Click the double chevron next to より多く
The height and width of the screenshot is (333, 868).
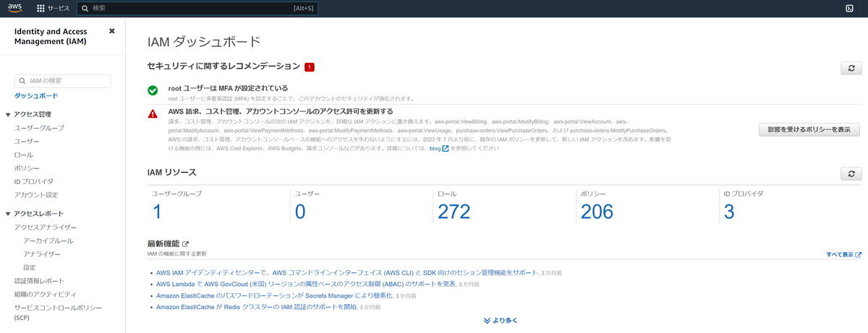[488, 320]
